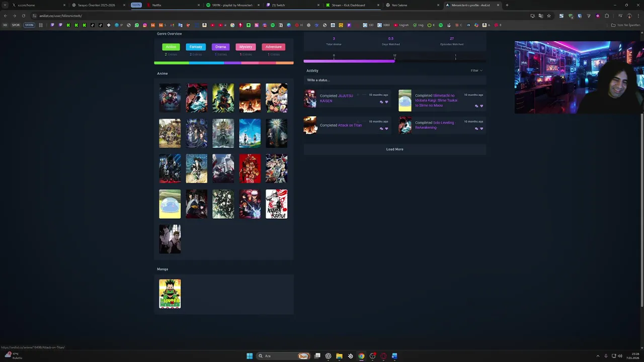Open the SPOR bookmark folder

16,25
